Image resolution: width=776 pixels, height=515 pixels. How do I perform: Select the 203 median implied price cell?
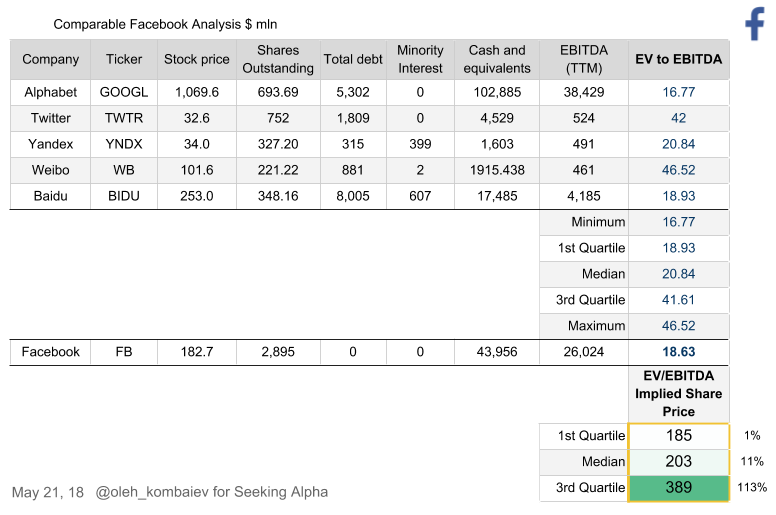coord(679,462)
